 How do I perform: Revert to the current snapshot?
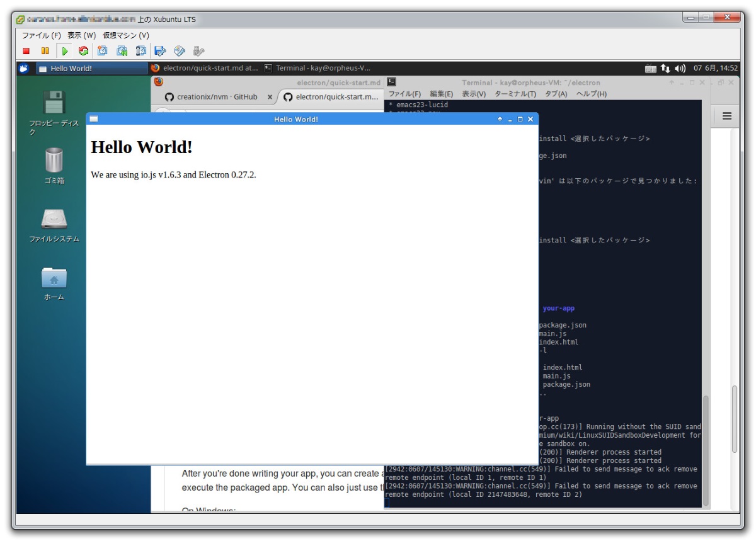(x=122, y=51)
